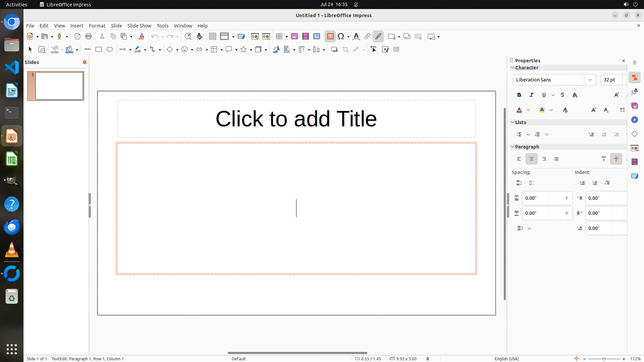Click the Insert Special Character icon
Screen dimensions: 644x362
341,37
